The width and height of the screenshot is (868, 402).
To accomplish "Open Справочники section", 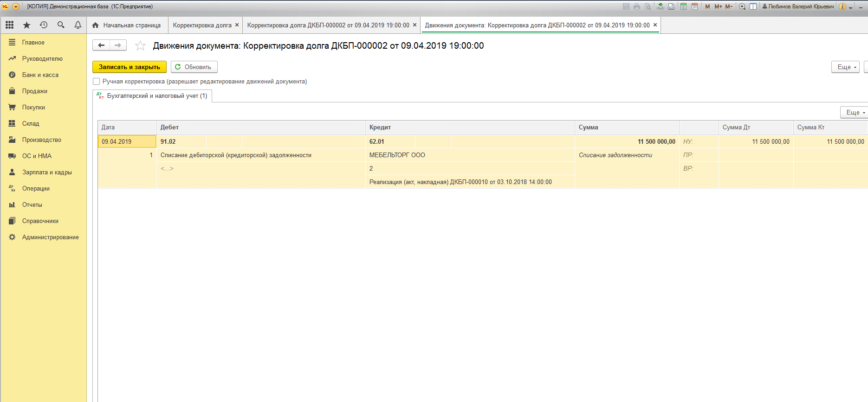I will pyautogui.click(x=43, y=221).
